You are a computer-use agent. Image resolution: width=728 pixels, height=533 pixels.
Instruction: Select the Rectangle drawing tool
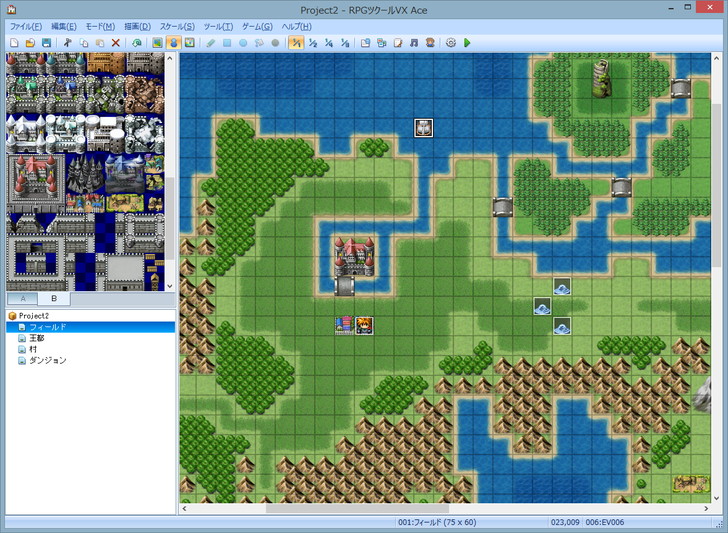[x=227, y=43]
